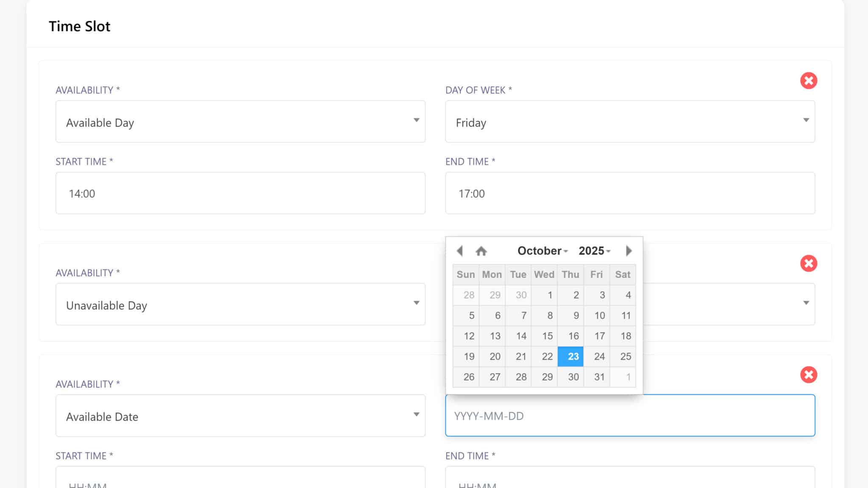Click the calendar home icon
Screen dimensions: 868x488
(481, 251)
